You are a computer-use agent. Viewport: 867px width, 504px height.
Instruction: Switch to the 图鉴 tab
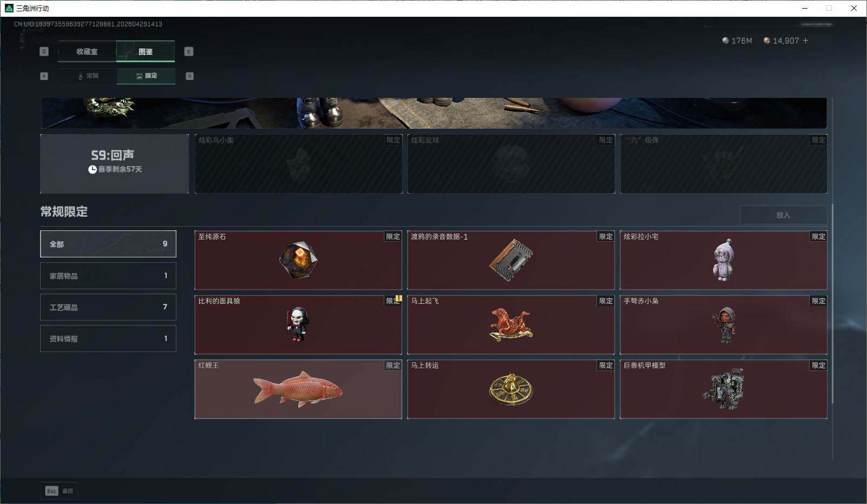coord(146,51)
